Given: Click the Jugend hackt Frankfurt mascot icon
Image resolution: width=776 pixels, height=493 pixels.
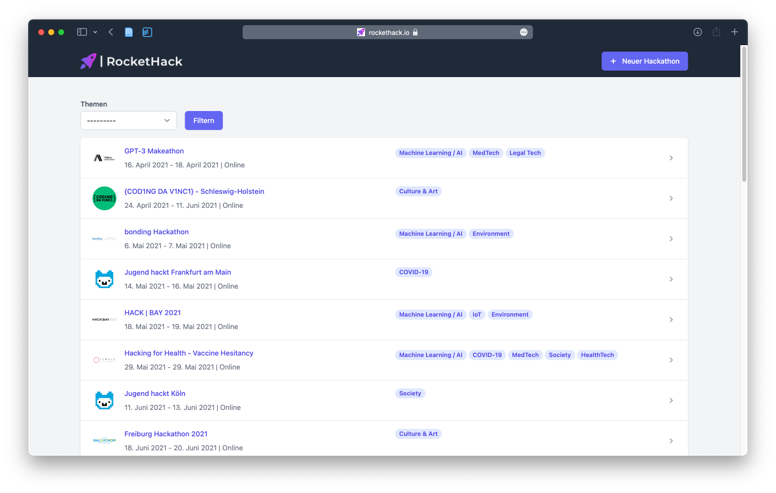Looking at the screenshot, I should (104, 279).
